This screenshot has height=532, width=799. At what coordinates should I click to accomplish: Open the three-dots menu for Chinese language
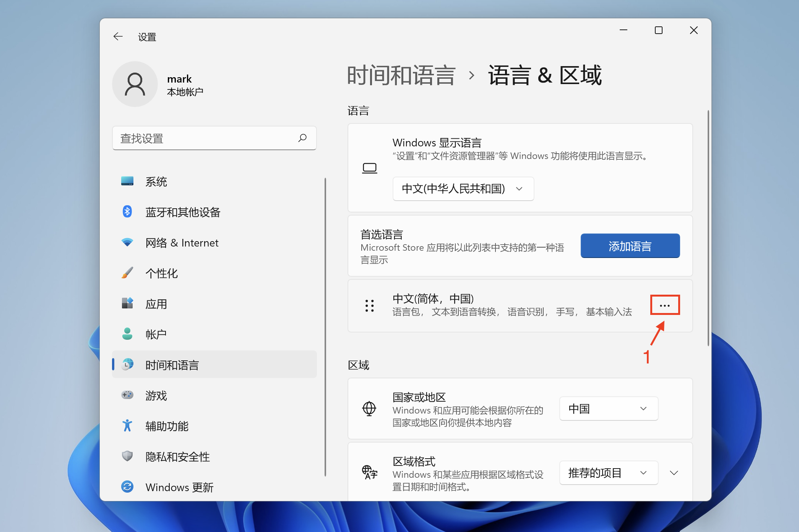665,305
